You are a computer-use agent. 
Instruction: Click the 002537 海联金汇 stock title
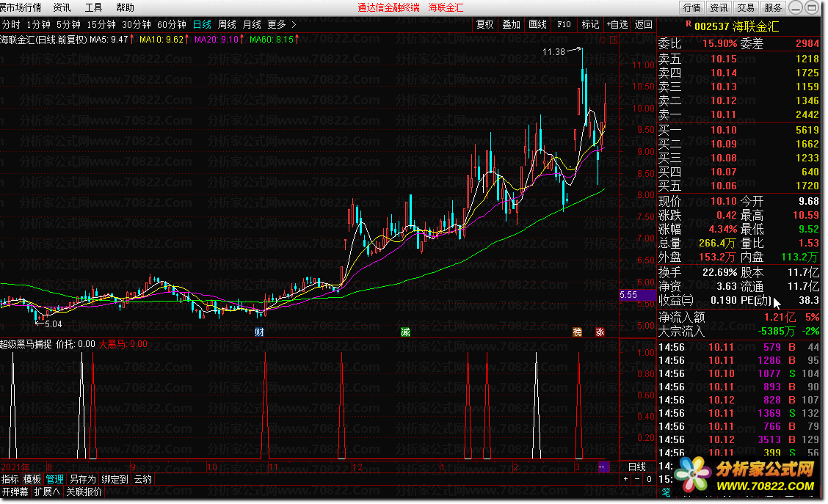point(737,26)
